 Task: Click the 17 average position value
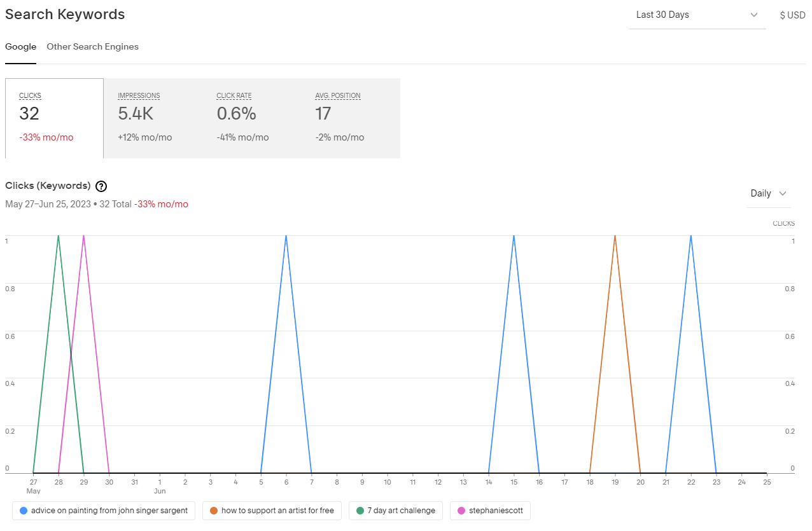coord(323,114)
